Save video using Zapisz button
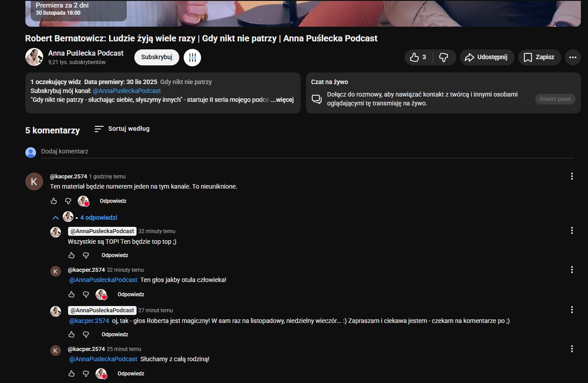588x383 pixels. [539, 57]
